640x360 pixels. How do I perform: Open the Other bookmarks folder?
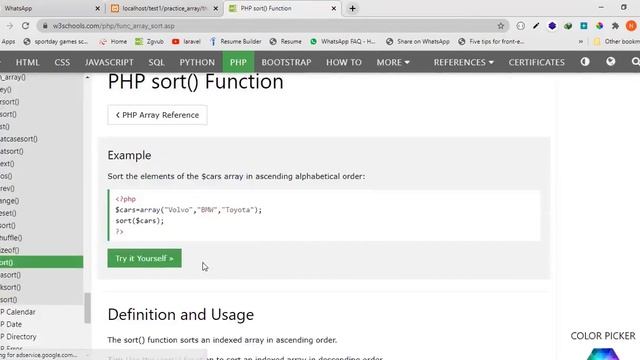[616, 42]
